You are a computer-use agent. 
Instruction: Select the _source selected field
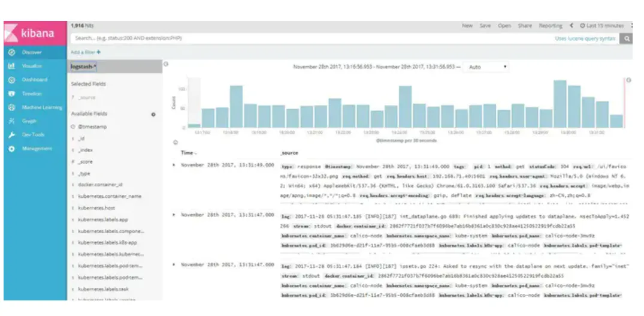[x=87, y=98]
